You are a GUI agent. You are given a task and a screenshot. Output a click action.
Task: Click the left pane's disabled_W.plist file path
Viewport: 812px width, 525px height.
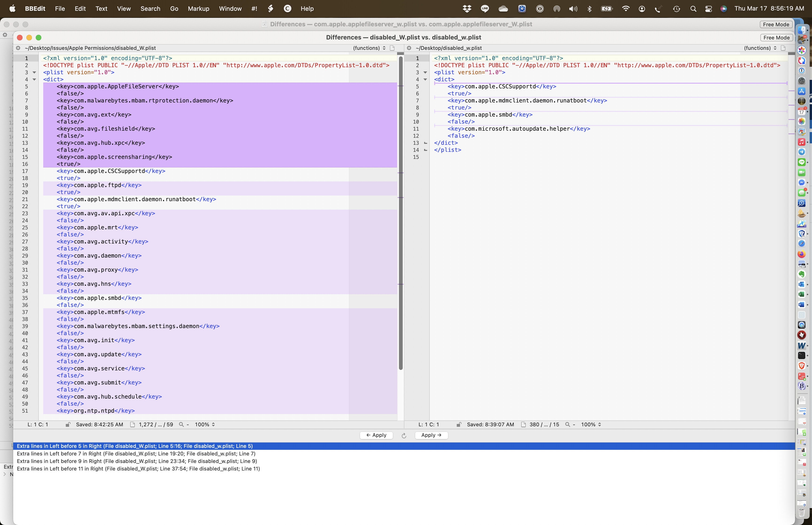[x=90, y=48]
